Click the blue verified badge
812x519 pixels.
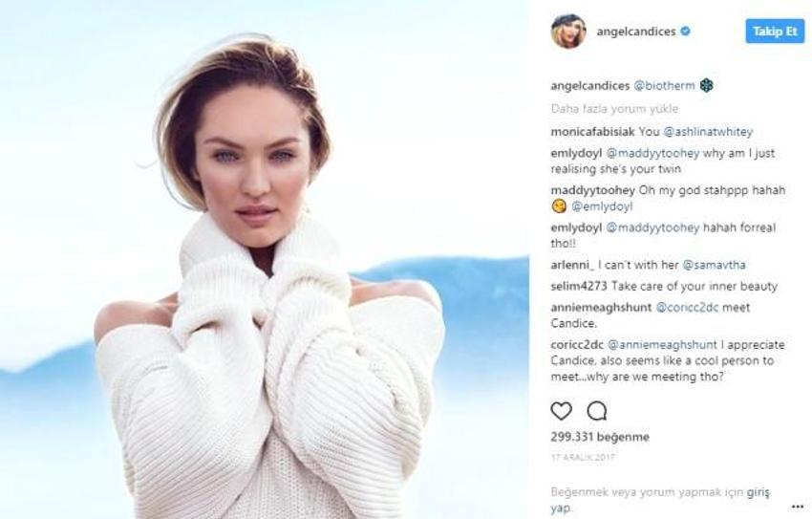(685, 32)
